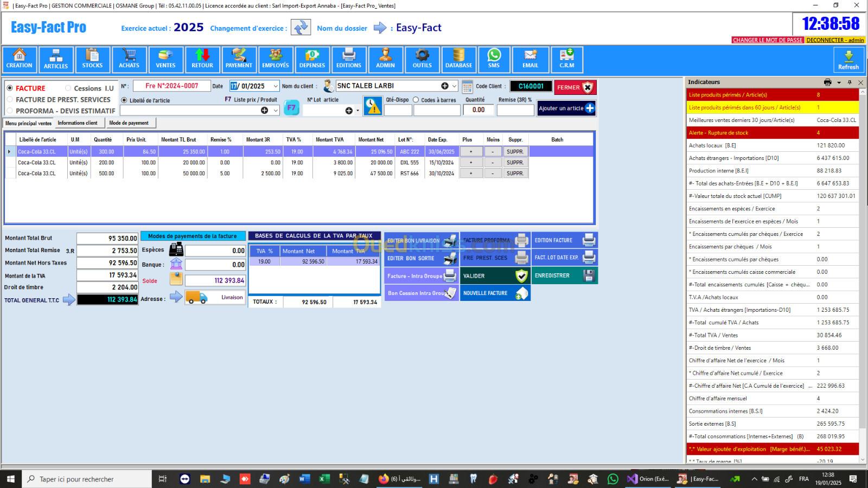This screenshot has height=488, width=868.
Task: Click the VALIDER button
Action: pos(495,276)
